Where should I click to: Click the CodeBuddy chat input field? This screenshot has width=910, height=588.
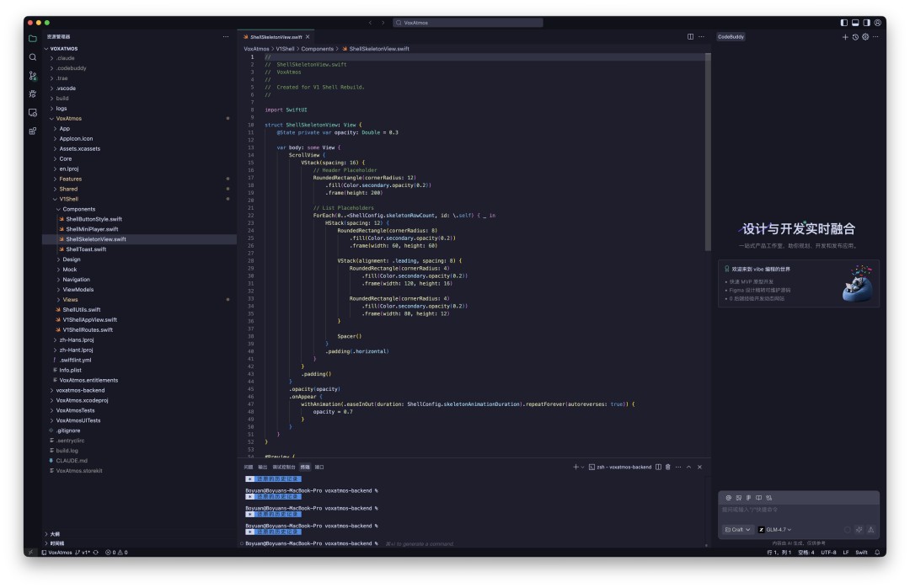point(797,510)
